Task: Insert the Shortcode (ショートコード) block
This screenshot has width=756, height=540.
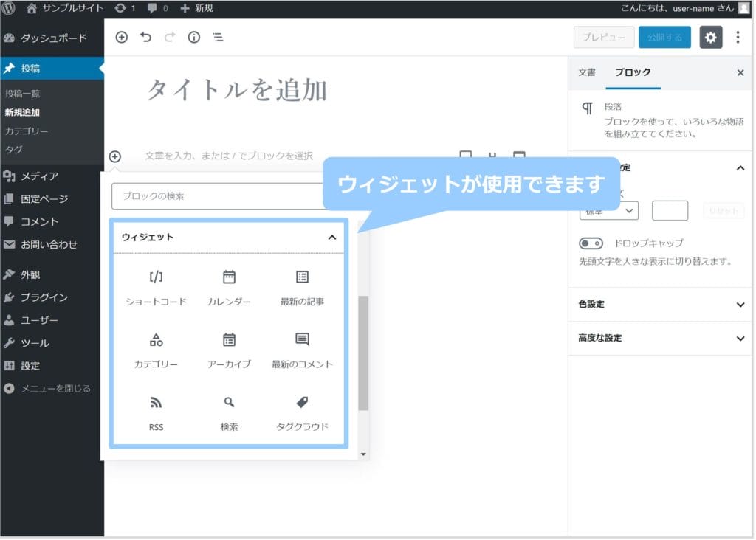Action: click(x=156, y=287)
